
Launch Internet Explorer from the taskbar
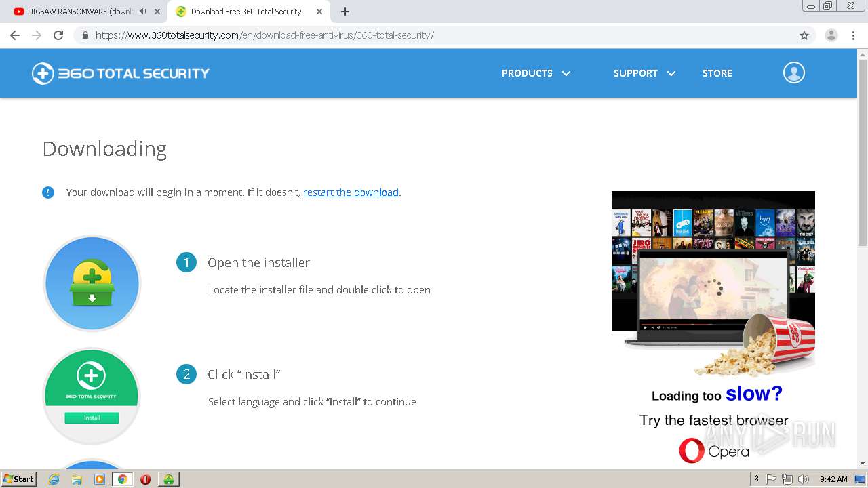point(54,479)
